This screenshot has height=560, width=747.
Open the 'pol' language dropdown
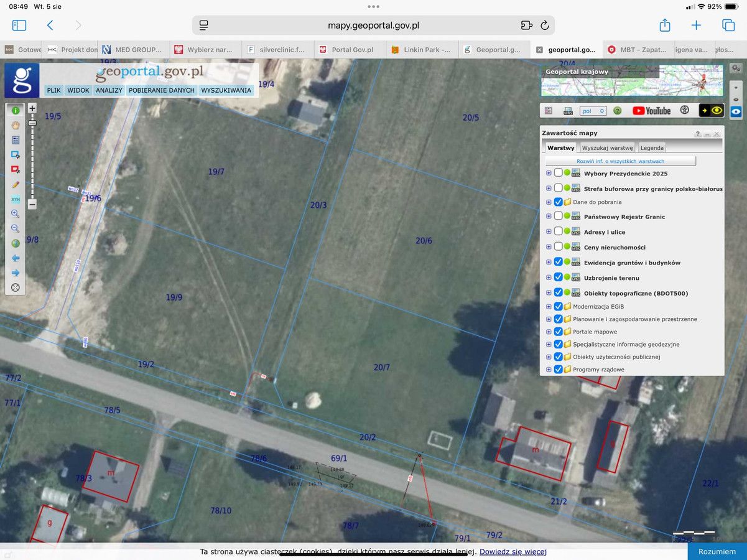tap(593, 111)
